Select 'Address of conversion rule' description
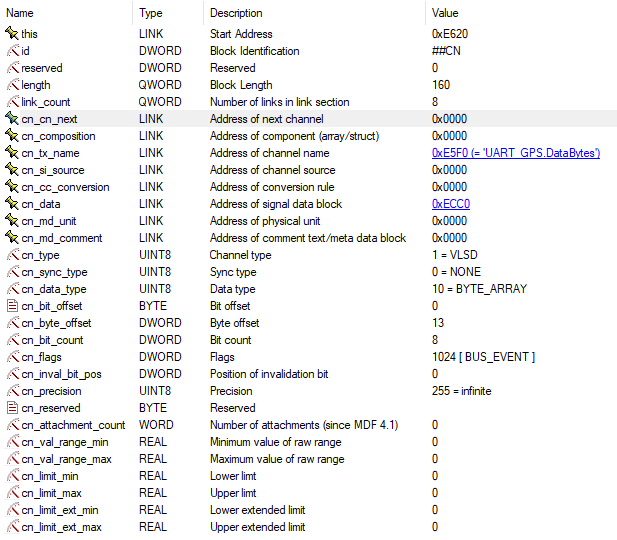The width and height of the screenshot is (617, 540). coord(272,187)
